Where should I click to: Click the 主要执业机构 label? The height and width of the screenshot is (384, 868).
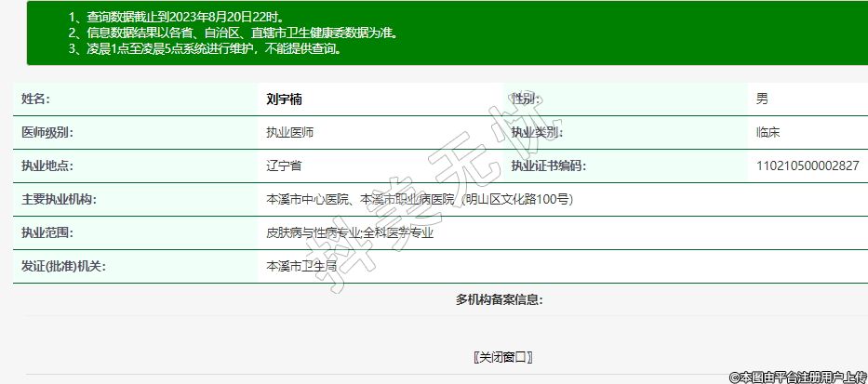click(x=60, y=199)
